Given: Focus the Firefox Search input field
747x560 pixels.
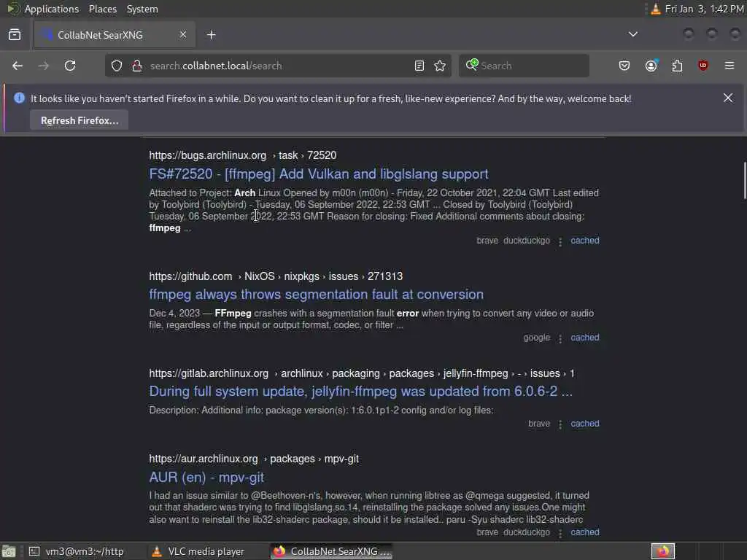Looking at the screenshot, I should point(524,66).
